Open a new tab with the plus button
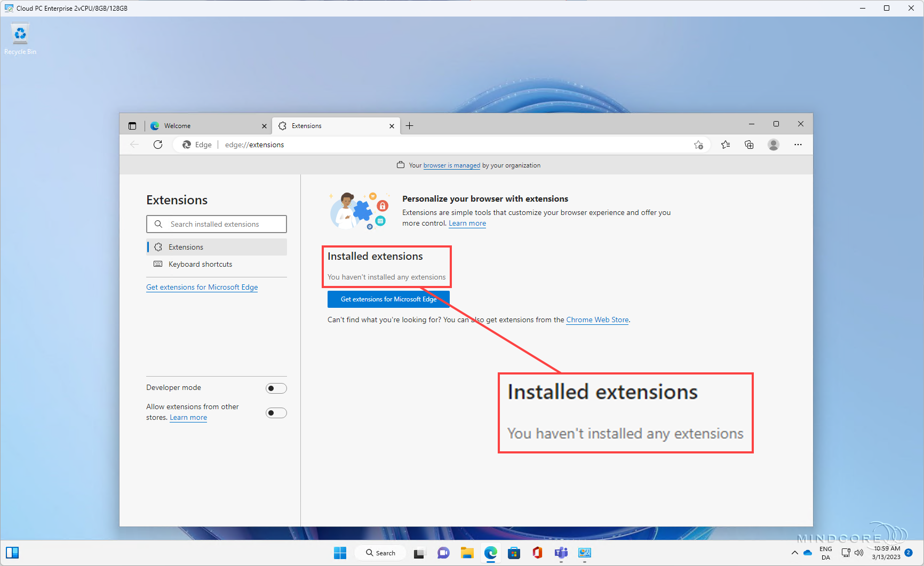 point(409,125)
